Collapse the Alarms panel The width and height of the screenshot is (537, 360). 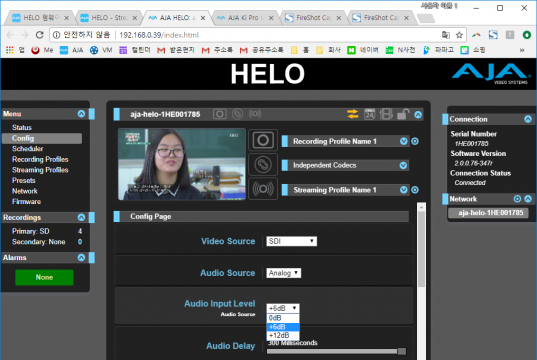(x=81, y=258)
